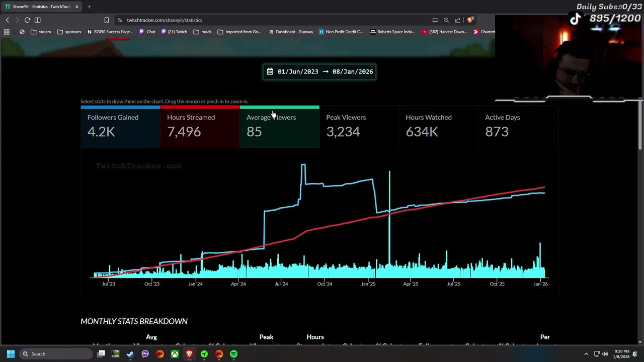The height and width of the screenshot is (362, 644).
Task: Open Steam from the taskbar
Action: tap(130, 354)
